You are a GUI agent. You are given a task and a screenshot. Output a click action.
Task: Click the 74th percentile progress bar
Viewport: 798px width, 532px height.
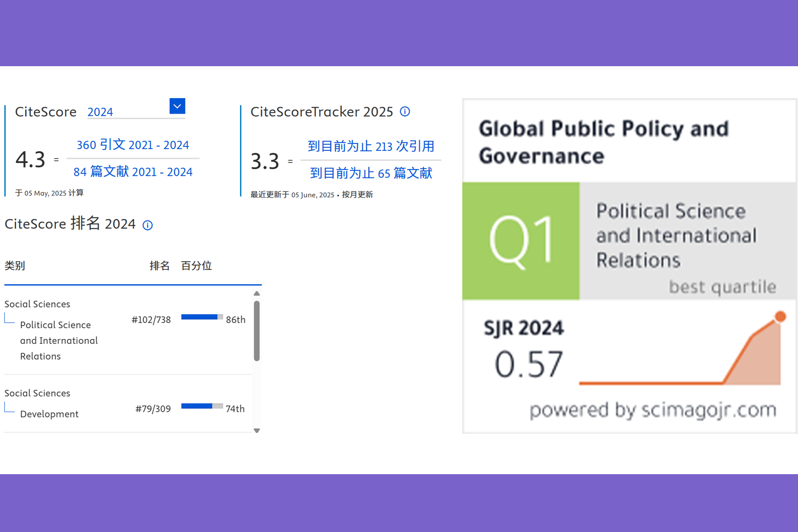pyautogui.click(x=202, y=406)
